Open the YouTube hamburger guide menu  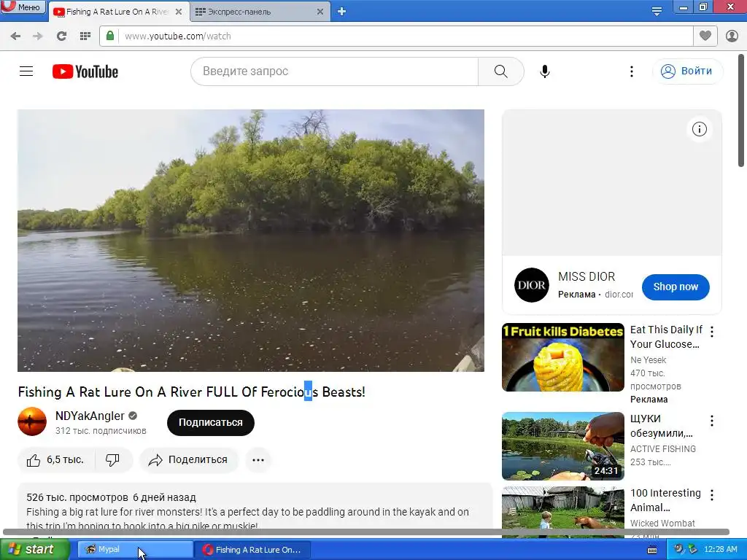(26, 71)
